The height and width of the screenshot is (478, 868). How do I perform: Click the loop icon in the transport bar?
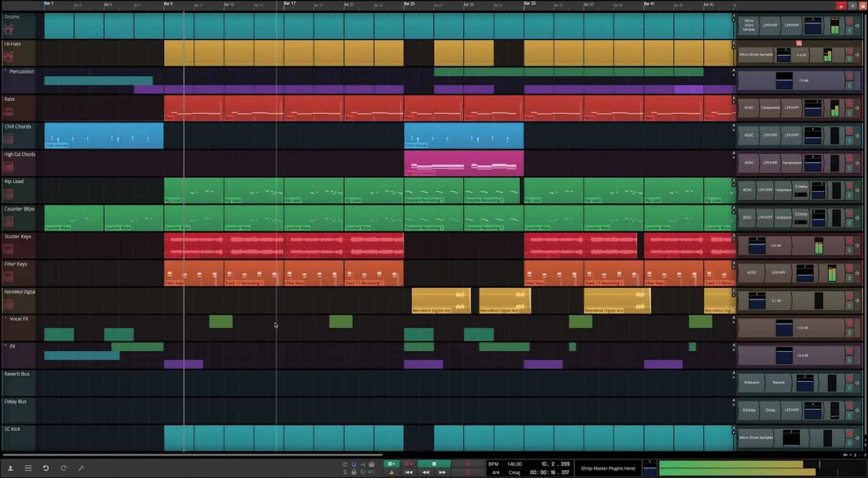(345, 464)
